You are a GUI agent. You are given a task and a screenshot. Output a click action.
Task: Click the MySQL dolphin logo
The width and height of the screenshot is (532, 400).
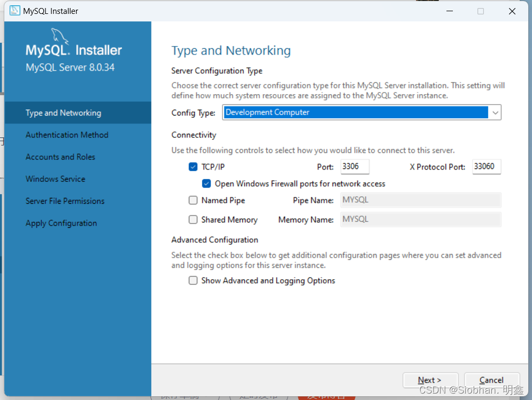60,36
